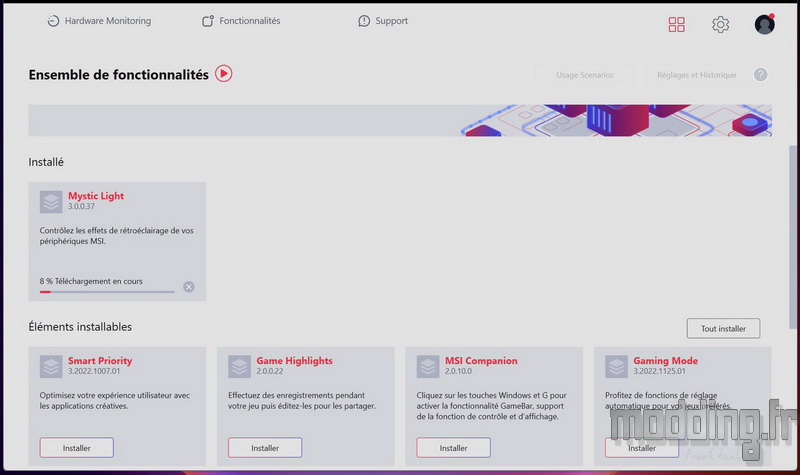Click the Smart Priority title
800x475 pixels.
click(100, 361)
